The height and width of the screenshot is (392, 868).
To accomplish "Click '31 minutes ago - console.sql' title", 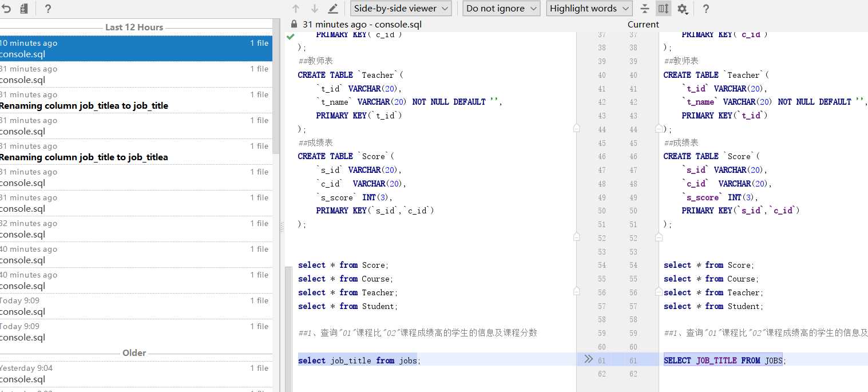I will tap(362, 25).
